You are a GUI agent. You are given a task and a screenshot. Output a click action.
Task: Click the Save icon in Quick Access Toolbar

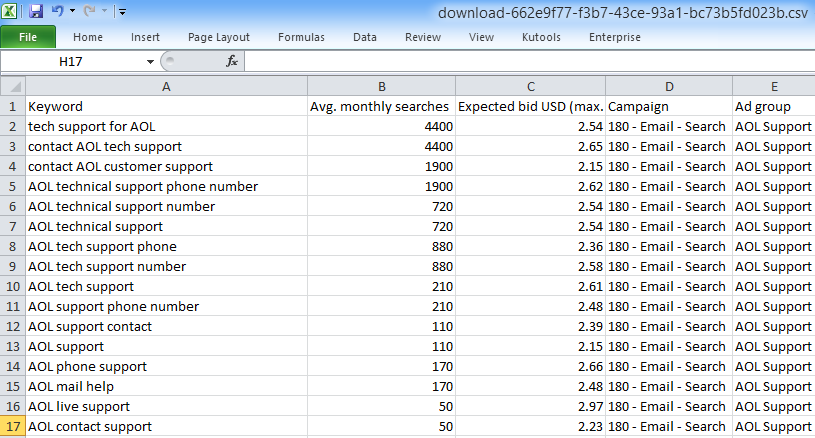(x=36, y=11)
